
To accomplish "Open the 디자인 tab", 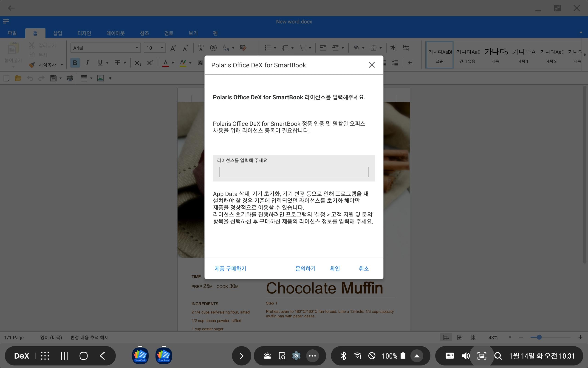I will tap(84, 33).
